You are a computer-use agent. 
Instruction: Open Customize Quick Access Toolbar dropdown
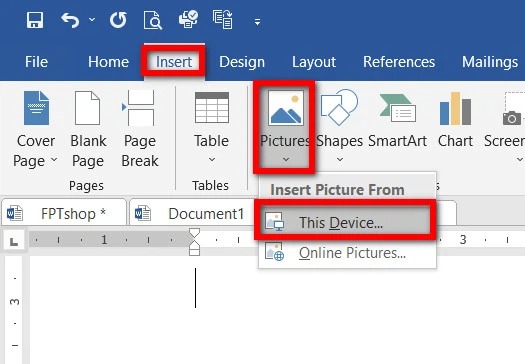(257, 22)
